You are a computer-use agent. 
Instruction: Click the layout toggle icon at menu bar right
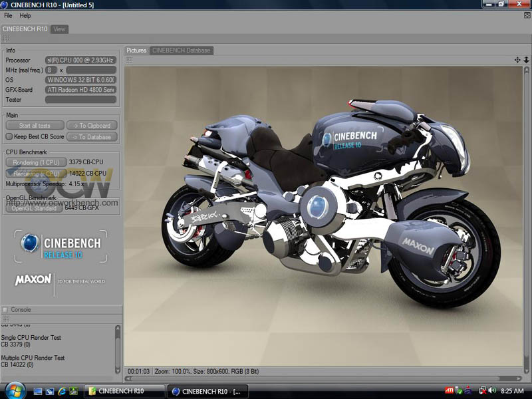tap(527, 15)
